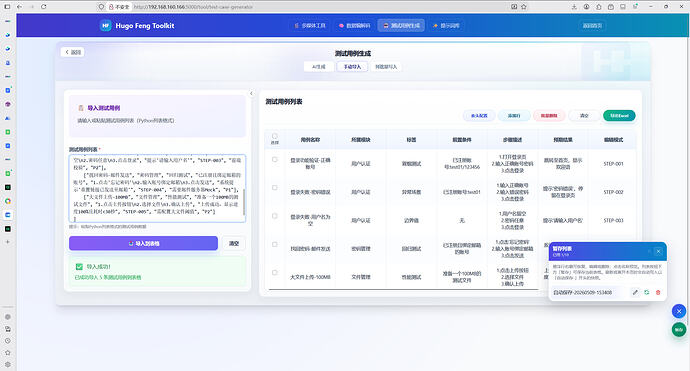The image size is (690, 371).
Task: Click the table's horizontal scrollbar
Action: pos(404,290)
